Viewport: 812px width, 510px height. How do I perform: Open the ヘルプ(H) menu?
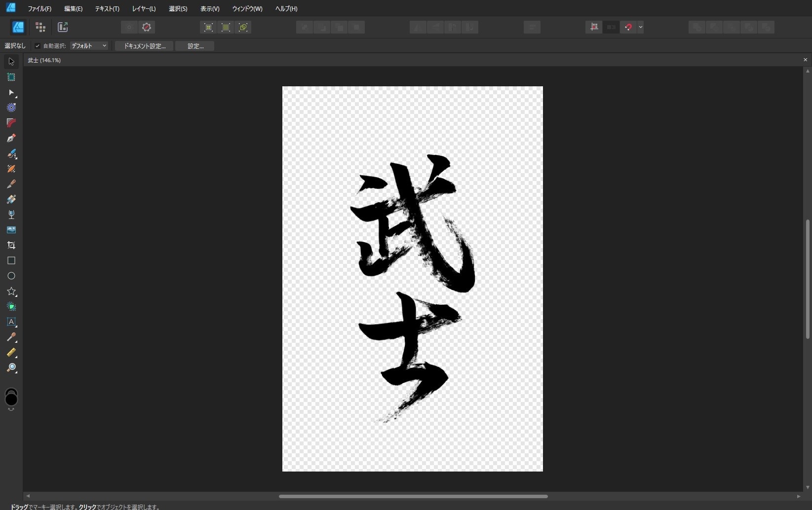(286, 8)
